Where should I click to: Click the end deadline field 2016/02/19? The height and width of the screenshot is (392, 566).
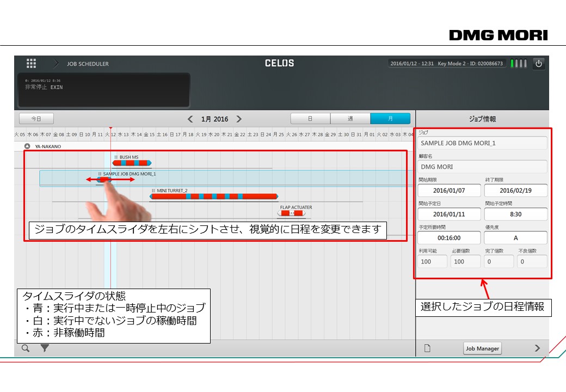(515, 191)
